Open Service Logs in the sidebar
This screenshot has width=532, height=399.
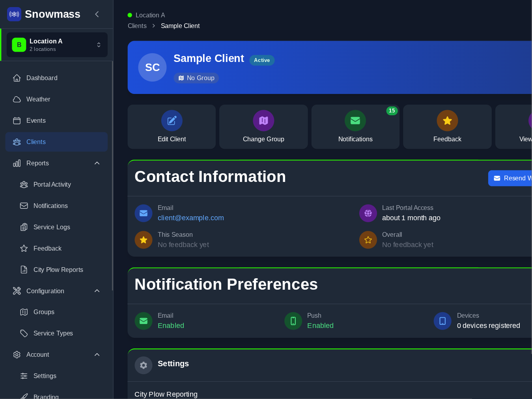coord(52,227)
